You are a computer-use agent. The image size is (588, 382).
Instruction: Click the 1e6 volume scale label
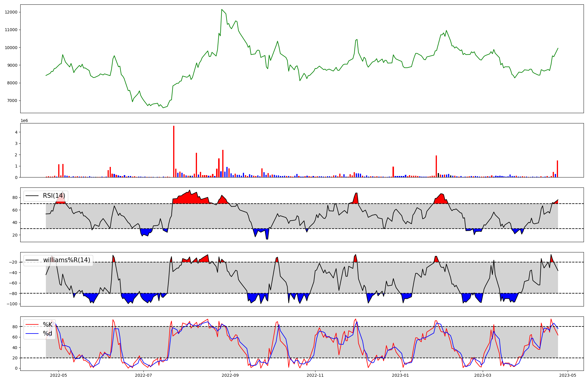24,121
